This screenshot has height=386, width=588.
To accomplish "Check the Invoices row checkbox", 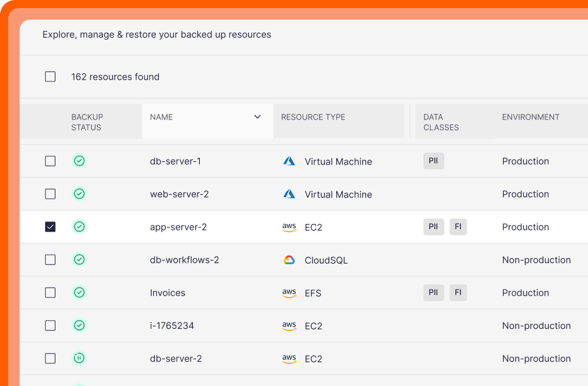I will point(50,292).
